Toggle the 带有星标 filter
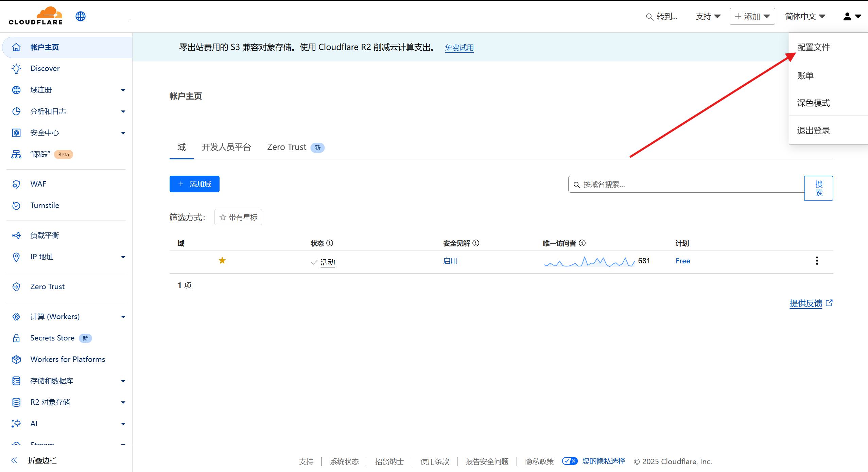This screenshot has height=472, width=868. [238, 217]
